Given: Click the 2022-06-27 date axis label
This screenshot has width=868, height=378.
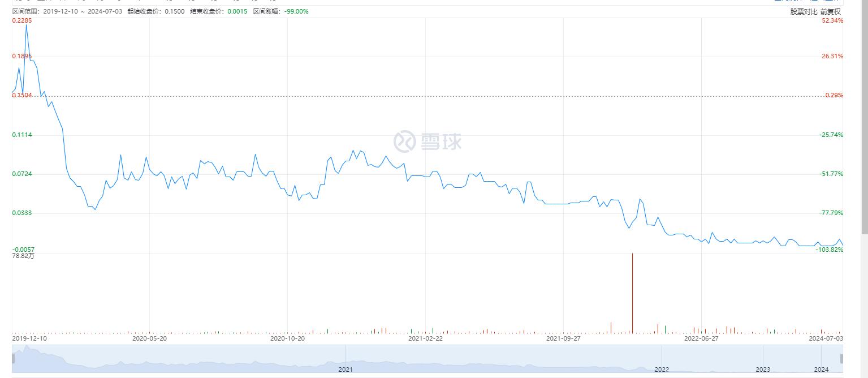Looking at the screenshot, I should pos(701,338).
